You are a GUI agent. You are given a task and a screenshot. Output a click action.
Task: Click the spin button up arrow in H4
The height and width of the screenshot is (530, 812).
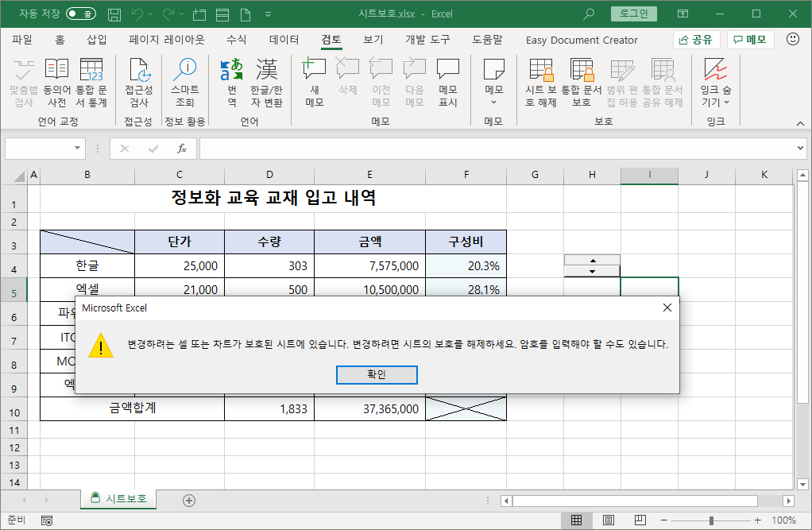(x=592, y=260)
